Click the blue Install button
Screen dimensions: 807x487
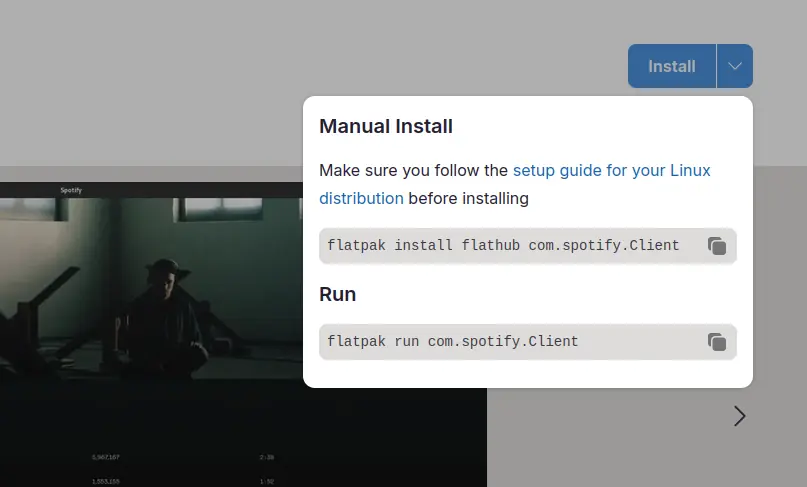click(x=671, y=66)
